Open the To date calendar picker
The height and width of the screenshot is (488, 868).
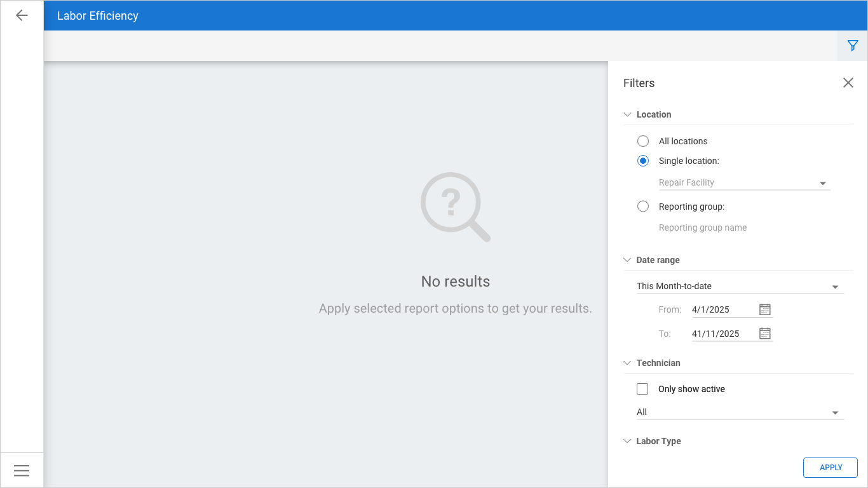coord(765,334)
